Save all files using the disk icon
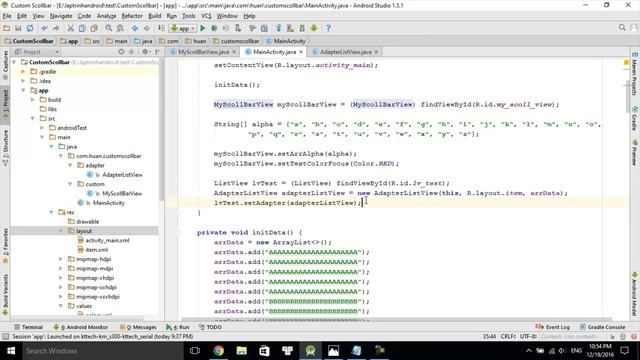The width and height of the screenshot is (640, 360). (x=18, y=28)
